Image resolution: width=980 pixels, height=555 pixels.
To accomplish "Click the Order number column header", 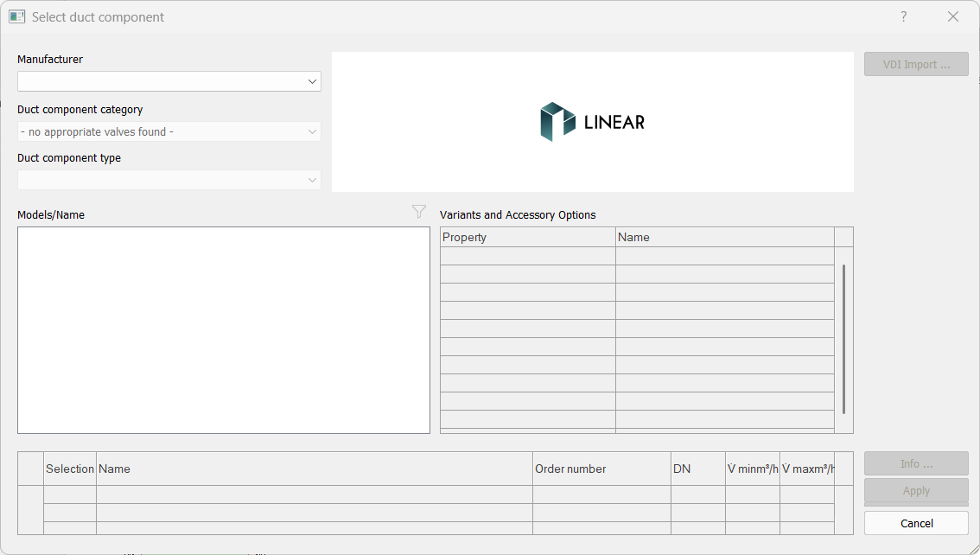I will click(x=601, y=469).
